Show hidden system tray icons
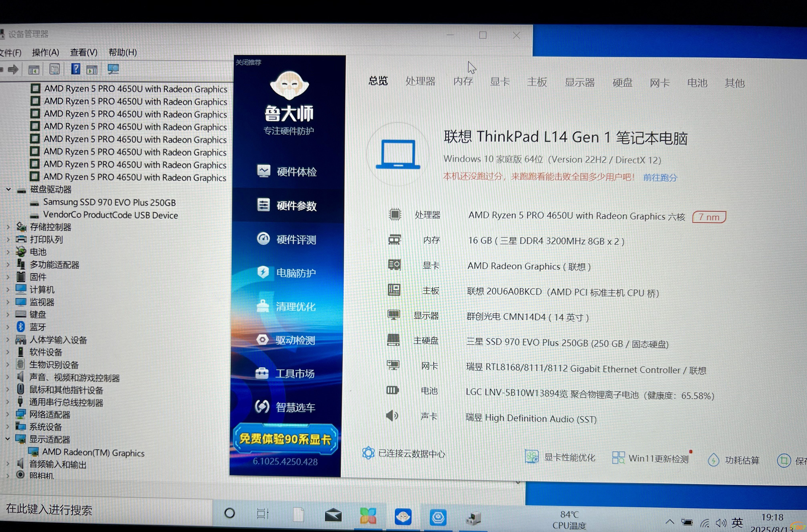Screen dimensions: 807x532 tap(670, 522)
